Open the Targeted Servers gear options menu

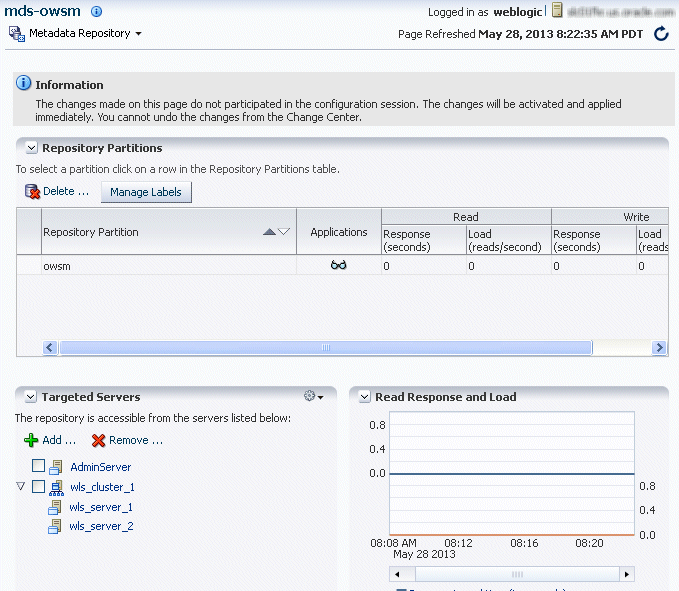coord(314,396)
